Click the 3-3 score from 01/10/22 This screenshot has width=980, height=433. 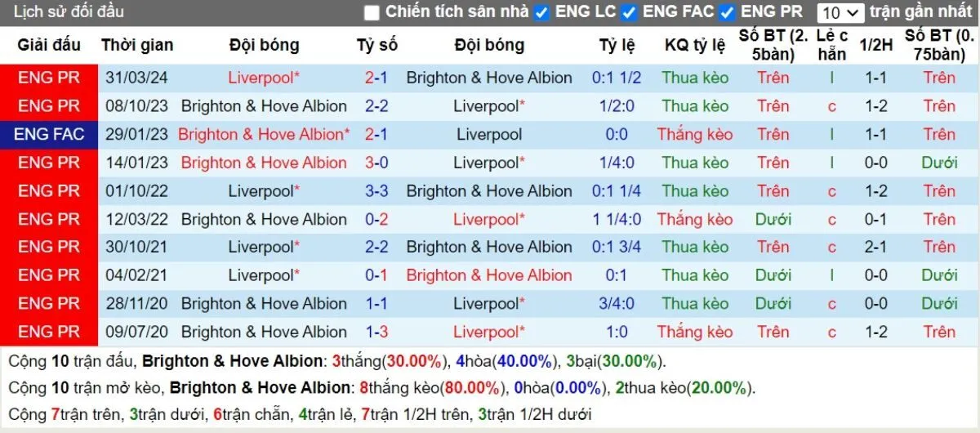click(x=376, y=191)
